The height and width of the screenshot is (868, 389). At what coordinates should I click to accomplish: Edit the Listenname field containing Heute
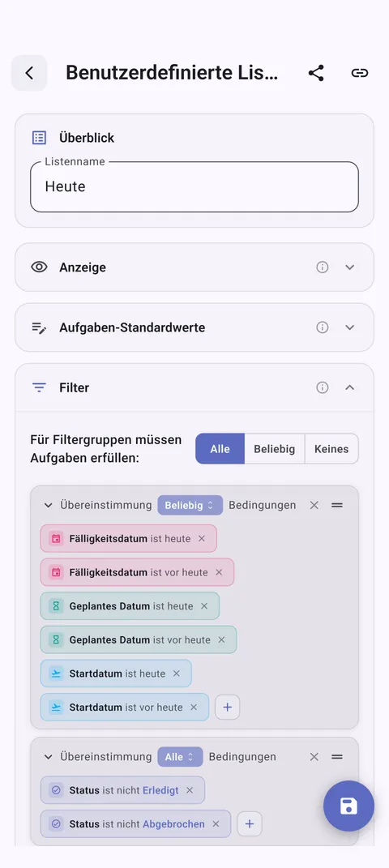[x=194, y=186]
